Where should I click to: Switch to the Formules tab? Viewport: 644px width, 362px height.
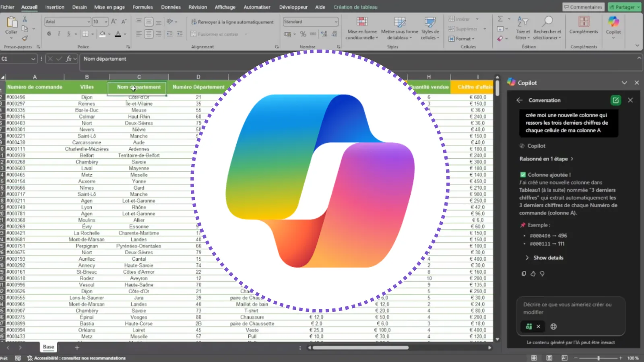142,7
